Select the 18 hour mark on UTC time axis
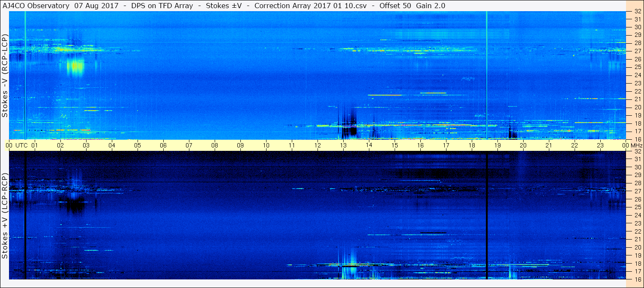644x288 pixels. coord(472,145)
